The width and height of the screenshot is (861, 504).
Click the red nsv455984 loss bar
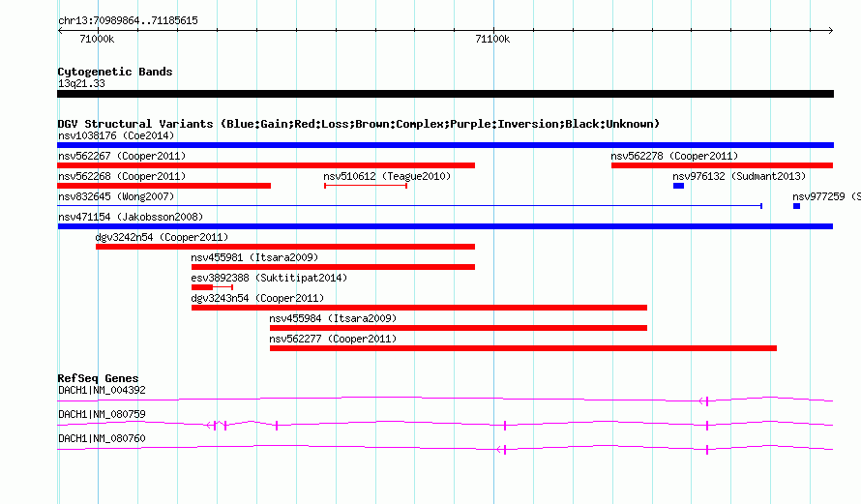coord(459,328)
